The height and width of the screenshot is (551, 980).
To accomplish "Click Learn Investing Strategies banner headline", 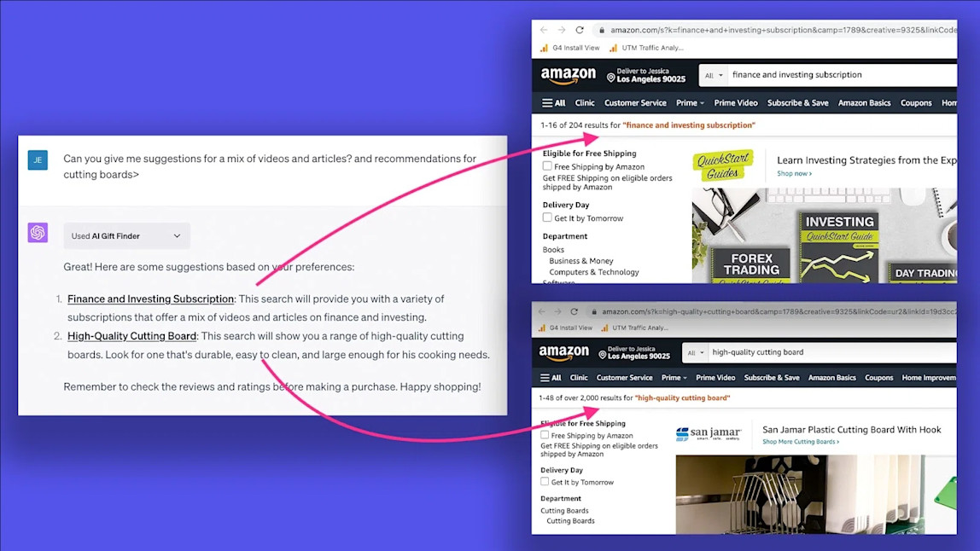I will coord(866,160).
